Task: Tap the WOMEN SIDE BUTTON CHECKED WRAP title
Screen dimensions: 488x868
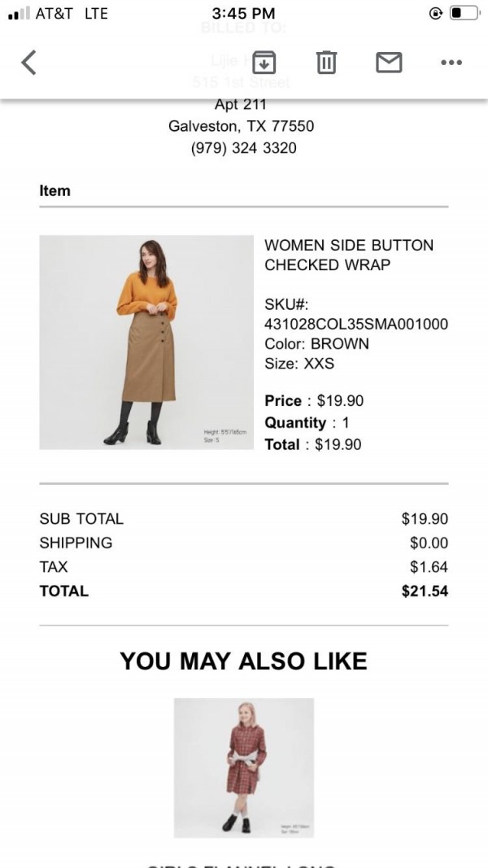Action: point(349,255)
